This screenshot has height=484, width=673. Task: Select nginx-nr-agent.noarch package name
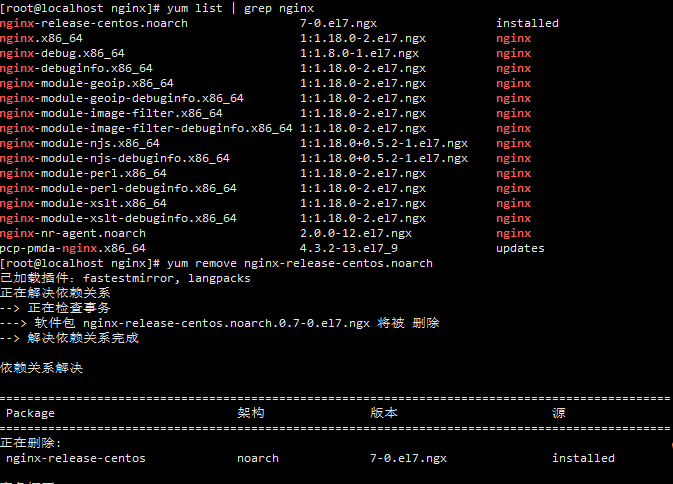(x=73, y=233)
